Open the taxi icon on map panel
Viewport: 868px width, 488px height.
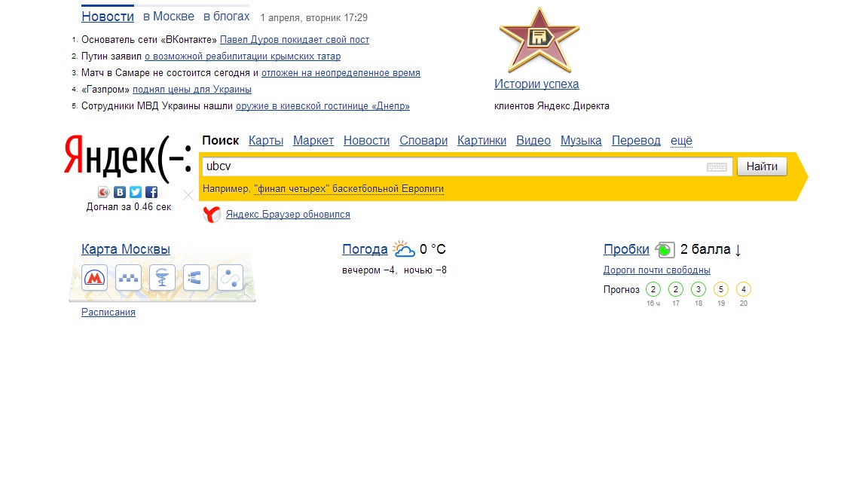pos(128,278)
